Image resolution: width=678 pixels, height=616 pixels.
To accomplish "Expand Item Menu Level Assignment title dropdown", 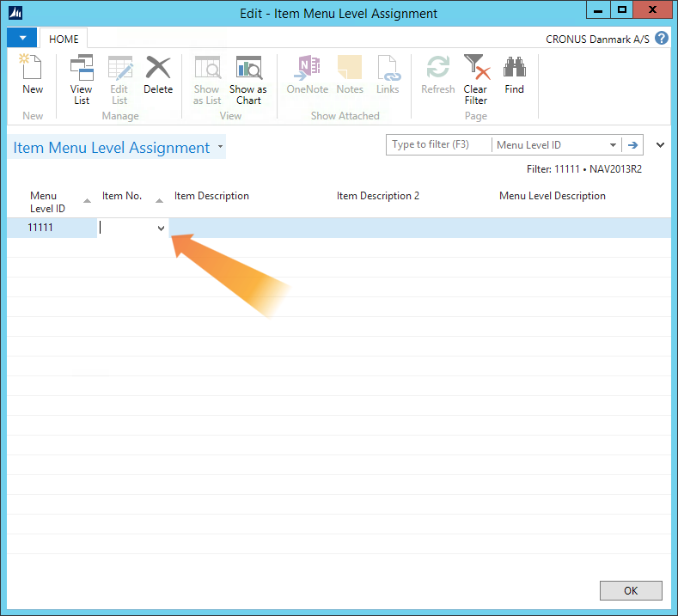I will click(221, 147).
